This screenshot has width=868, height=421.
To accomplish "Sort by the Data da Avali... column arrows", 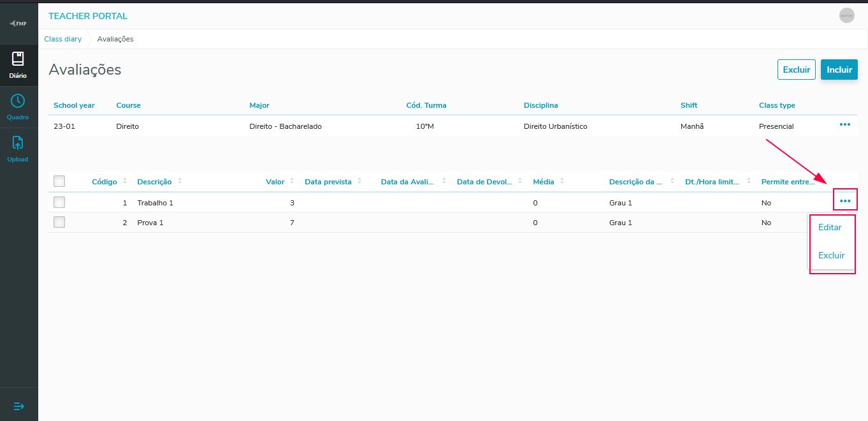I will (444, 181).
